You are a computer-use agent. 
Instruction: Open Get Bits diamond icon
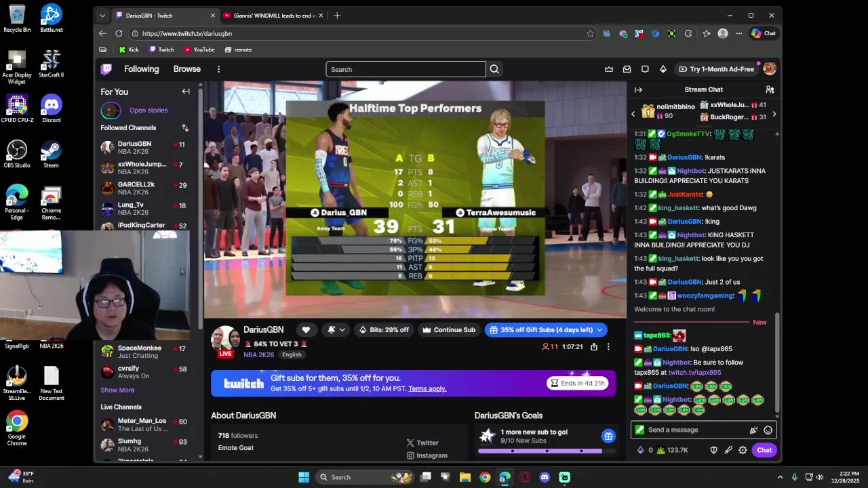[663, 69]
